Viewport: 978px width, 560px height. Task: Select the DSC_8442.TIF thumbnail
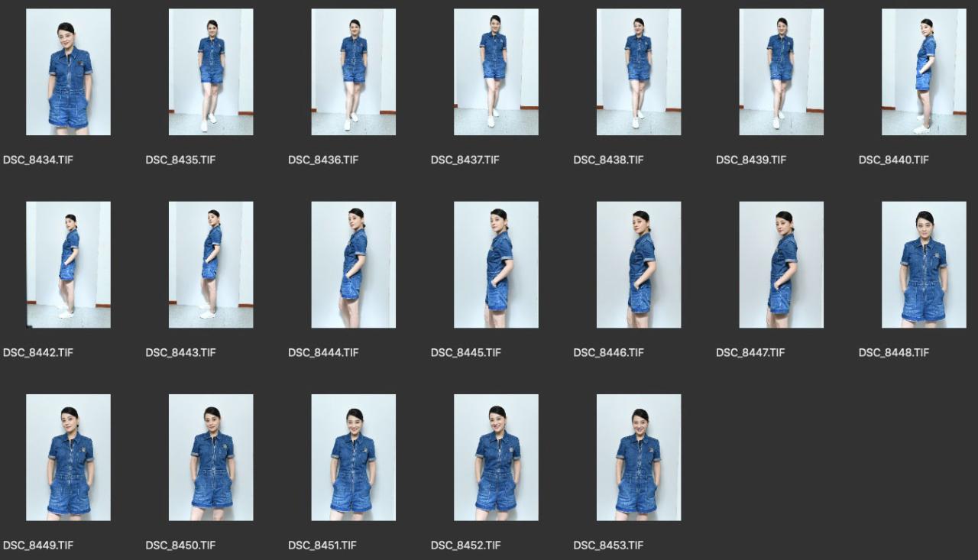(x=68, y=264)
